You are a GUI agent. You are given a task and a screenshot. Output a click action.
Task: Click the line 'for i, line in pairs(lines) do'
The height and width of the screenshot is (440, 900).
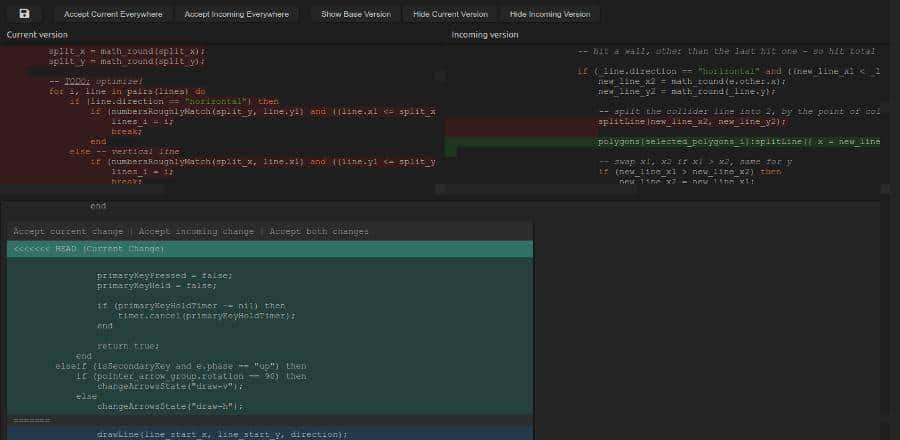[127, 91]
